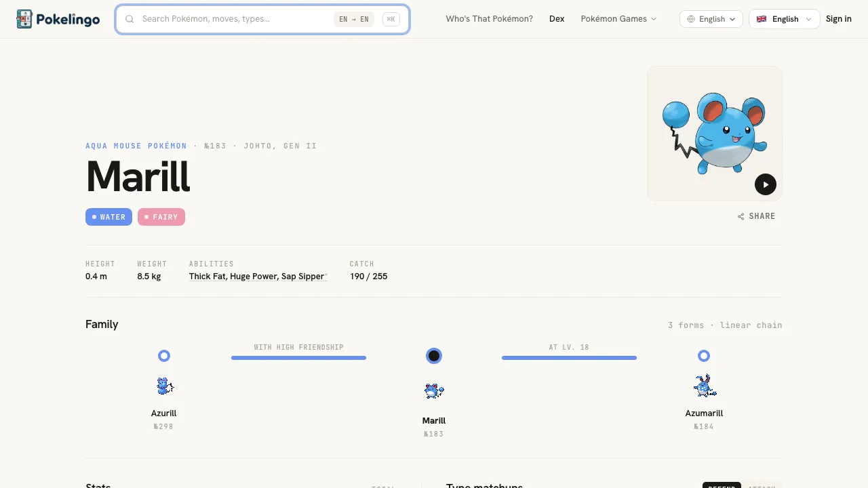Viewport: 868px width, 488px height.
Task: Click the ⌘K shortcut badge in the search bar
Action: click(391, 19)
